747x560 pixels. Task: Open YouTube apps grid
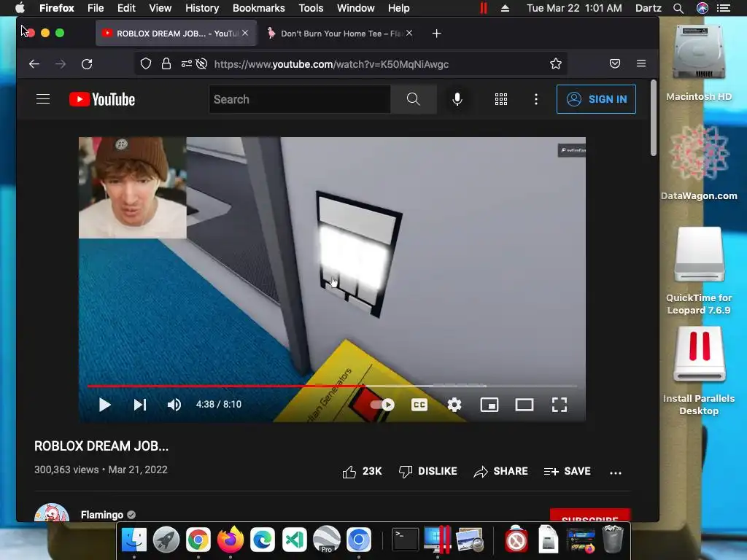coord(500,99)
